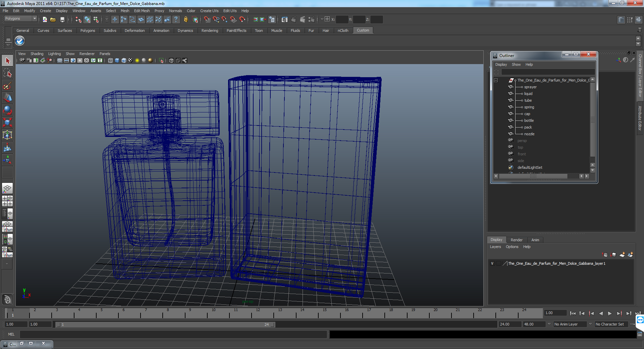Screen dimensions: 644x349
Task: Save the scene with the disk icon
Action: point(62,19)
